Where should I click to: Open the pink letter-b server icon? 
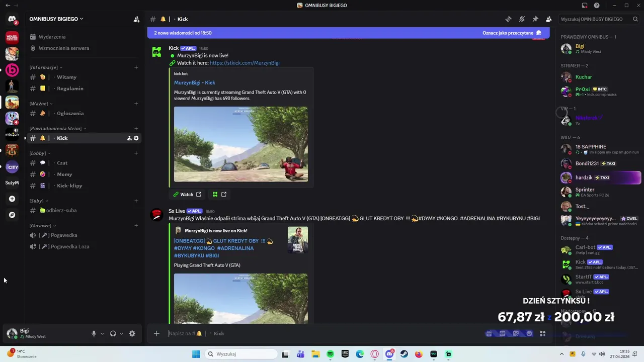coord(12,70)
